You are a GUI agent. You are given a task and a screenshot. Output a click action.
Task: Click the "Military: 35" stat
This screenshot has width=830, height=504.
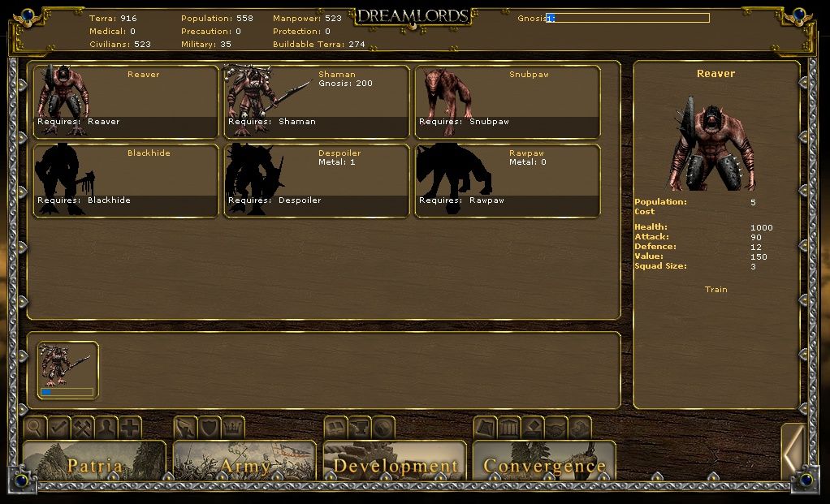pos(206,44)
